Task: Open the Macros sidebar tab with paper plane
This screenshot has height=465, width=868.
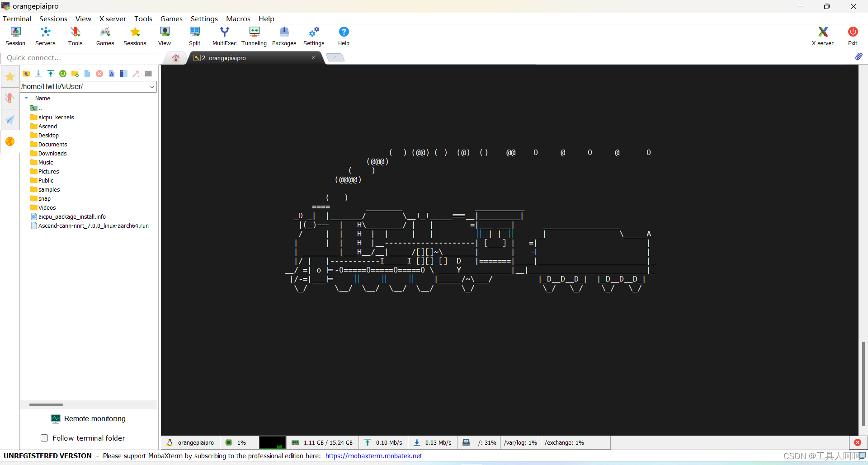Action: [x=10, y=120]
